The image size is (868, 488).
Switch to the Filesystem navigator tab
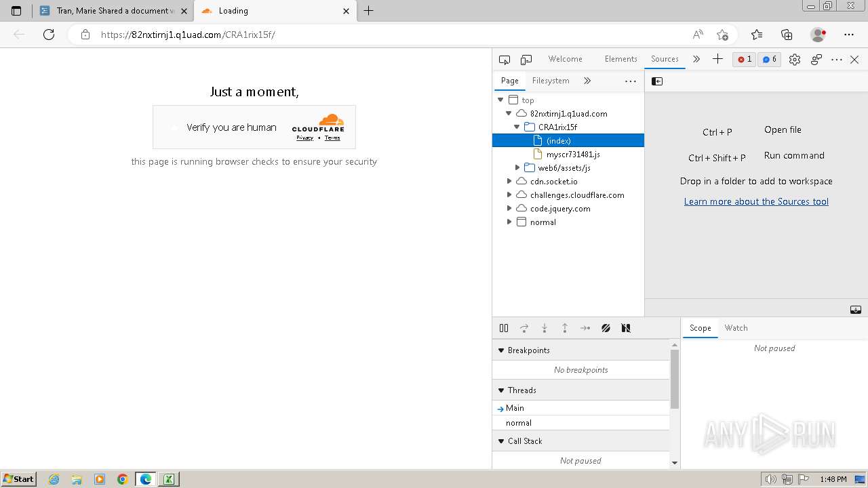(x=551, y=81)
